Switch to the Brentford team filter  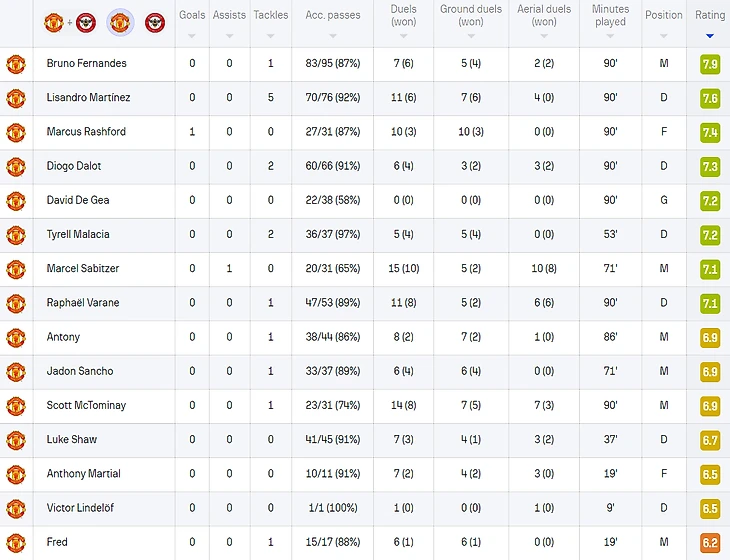point(155,21)
